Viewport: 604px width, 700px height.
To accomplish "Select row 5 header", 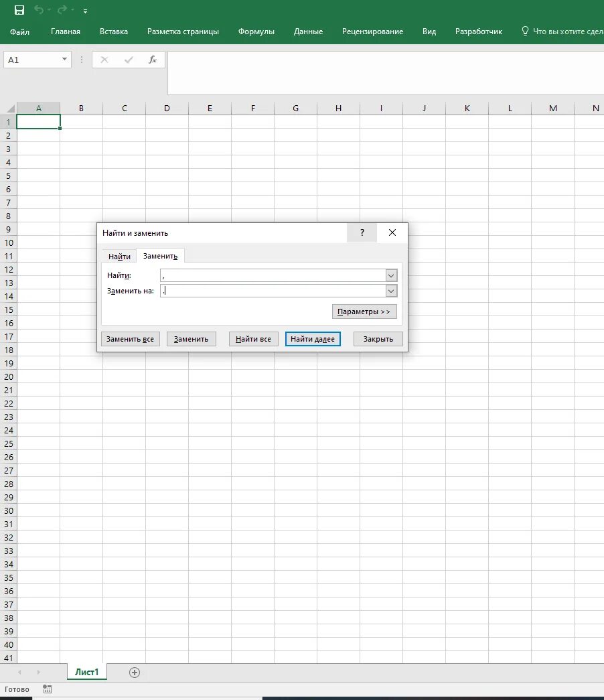I will 8,176.
